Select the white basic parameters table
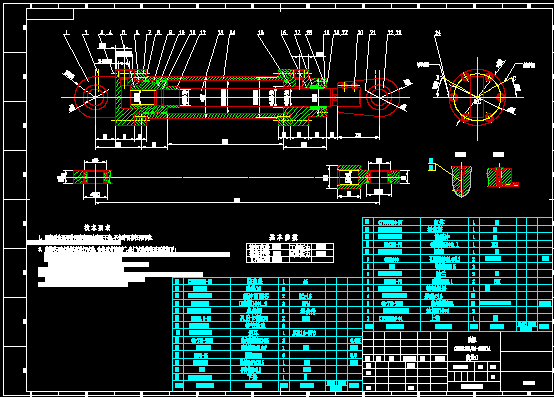The height and width of the screenshot is (397, 554). [290, 253]
